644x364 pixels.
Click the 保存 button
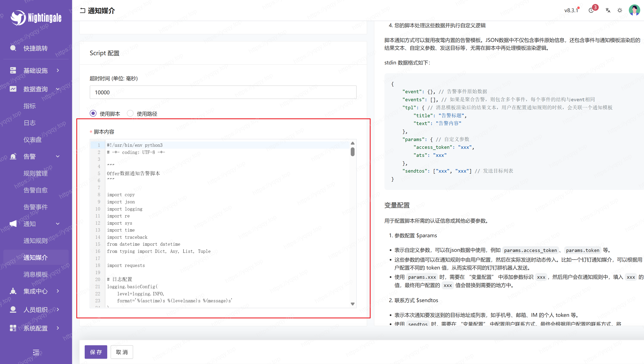tap(96, 352)
